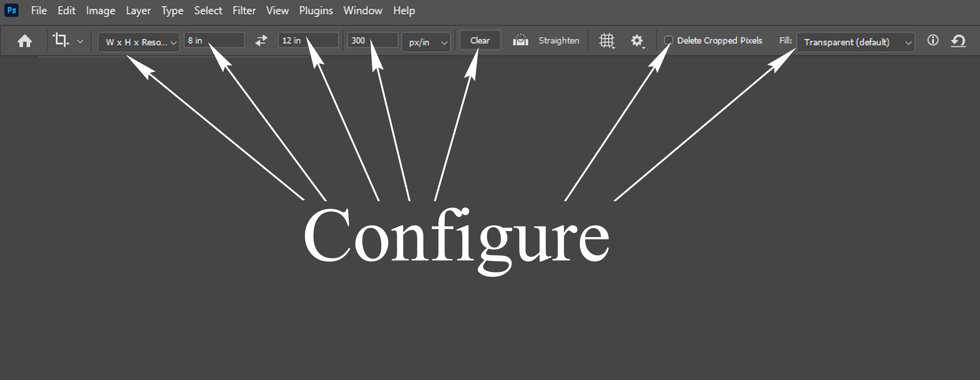Select the Crop tool icon

(x=60, y=40)
